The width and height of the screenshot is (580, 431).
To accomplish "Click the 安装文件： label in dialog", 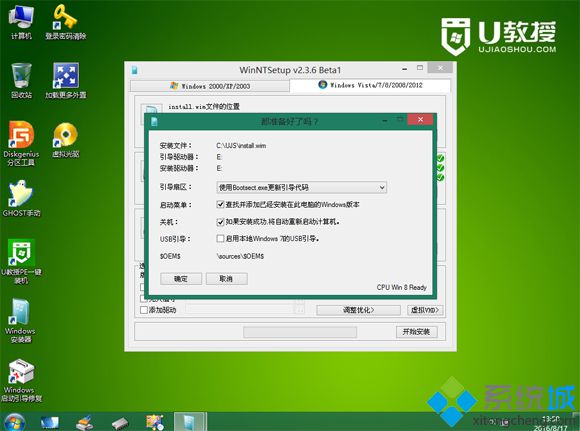I will 176,145.
